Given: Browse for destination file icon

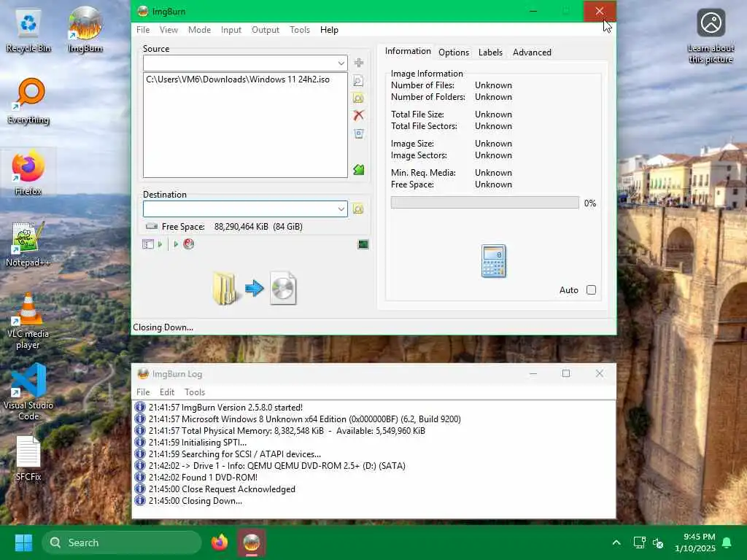Looking at the screenshot, I should coord(358,209).
